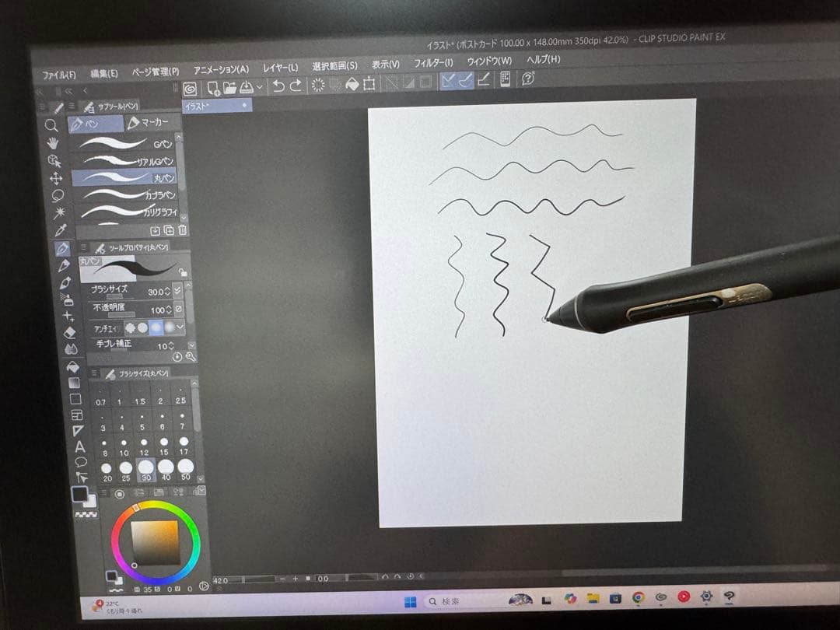
Task: Expand the save icon dropdown arrow
Action: (x=261, y=87)
